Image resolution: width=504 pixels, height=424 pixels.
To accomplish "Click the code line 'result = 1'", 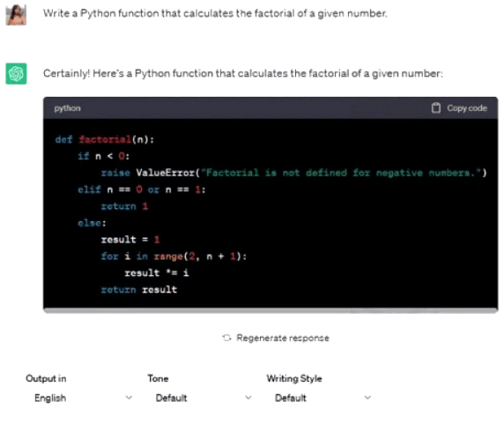I will (130, 240).
